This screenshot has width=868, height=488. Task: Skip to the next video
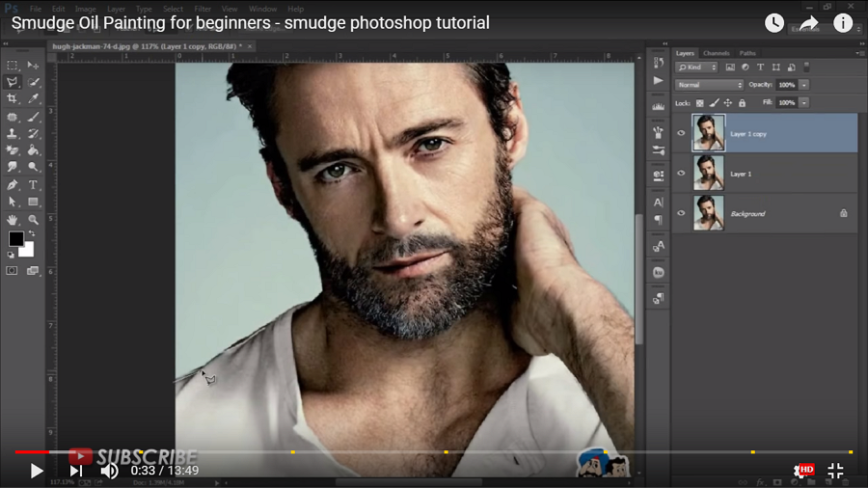(x=76, y=471)
